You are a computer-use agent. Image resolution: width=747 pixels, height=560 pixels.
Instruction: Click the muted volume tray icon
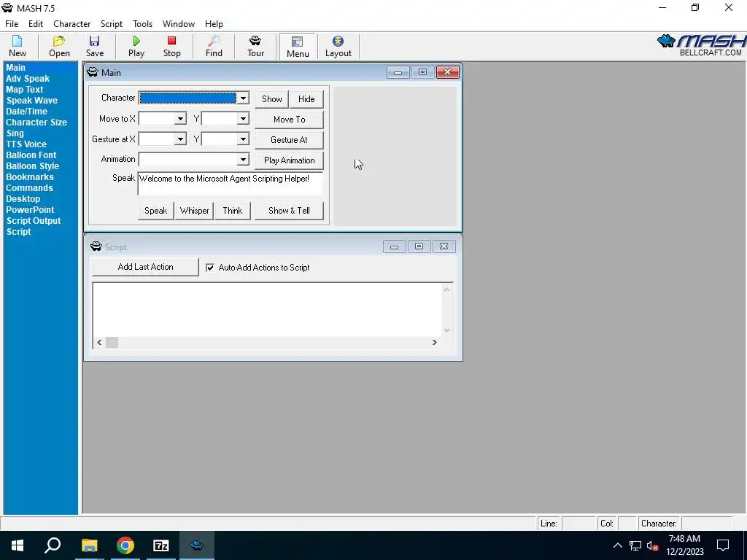[x=653, y=545]
